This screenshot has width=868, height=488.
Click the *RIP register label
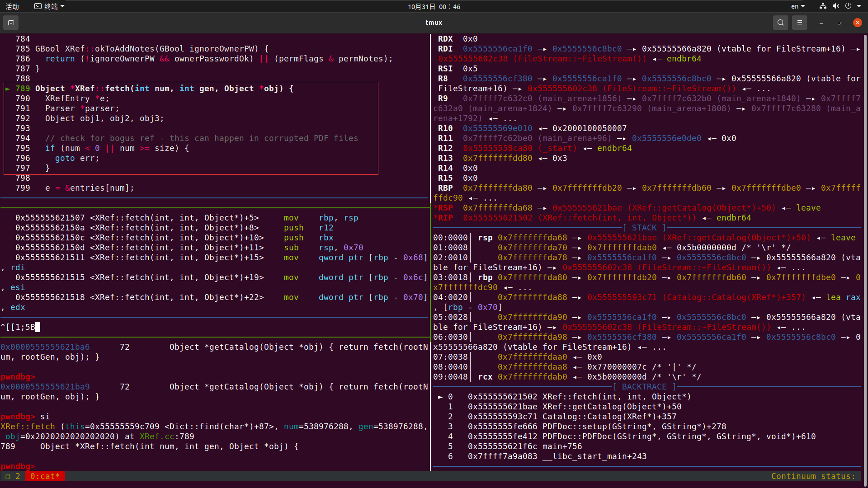(x=443, y=218)
